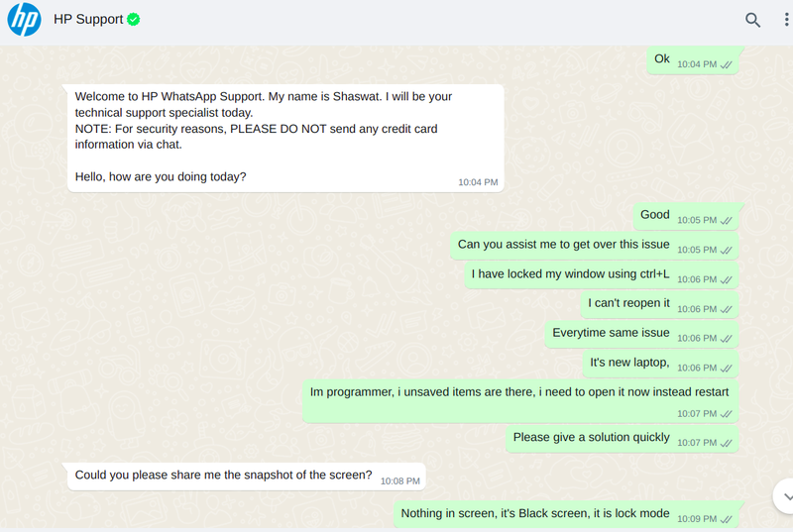Jump to latest messages with the down chevron
793x532 pixels.
(786, 496)
